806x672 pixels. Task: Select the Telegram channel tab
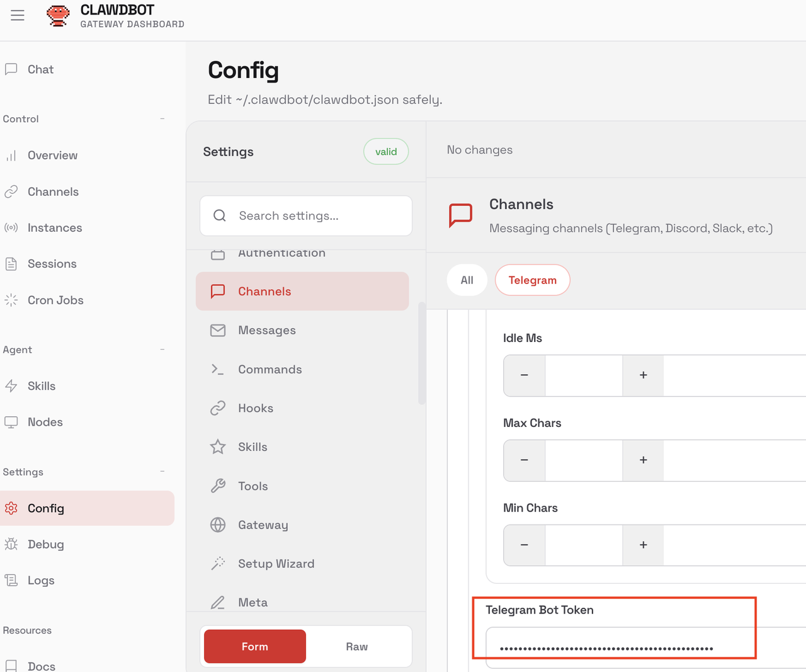pos(532,280)
